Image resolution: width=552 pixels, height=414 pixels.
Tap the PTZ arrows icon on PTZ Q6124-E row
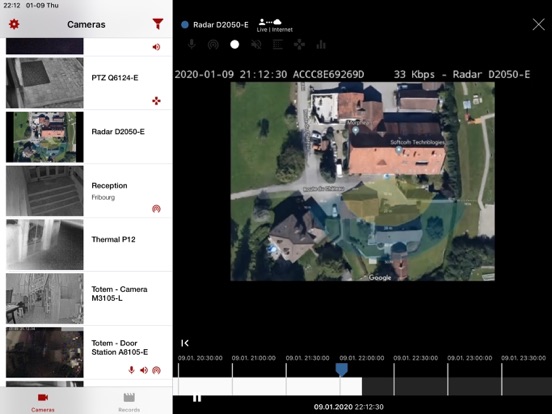pos(156,101)
